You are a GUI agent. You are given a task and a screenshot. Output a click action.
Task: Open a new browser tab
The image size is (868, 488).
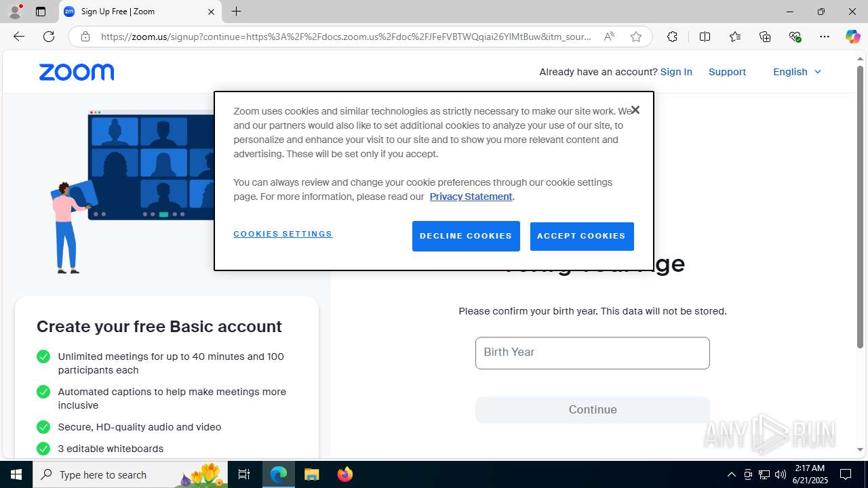pos(236,12)
